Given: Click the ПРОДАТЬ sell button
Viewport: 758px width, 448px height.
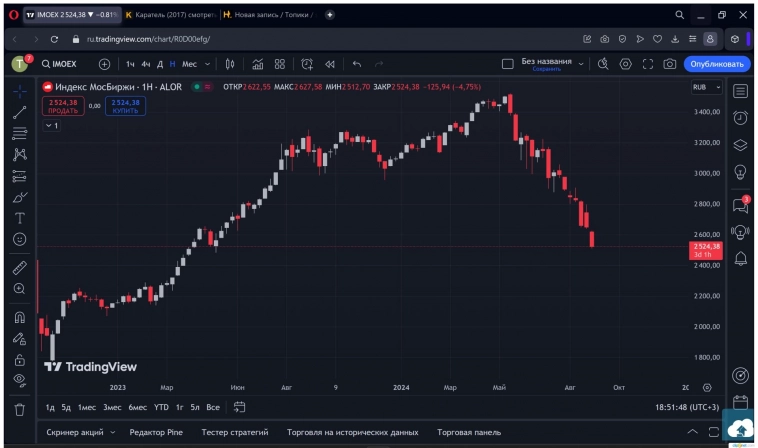Looking at the screenshot, I should (63, 106).
